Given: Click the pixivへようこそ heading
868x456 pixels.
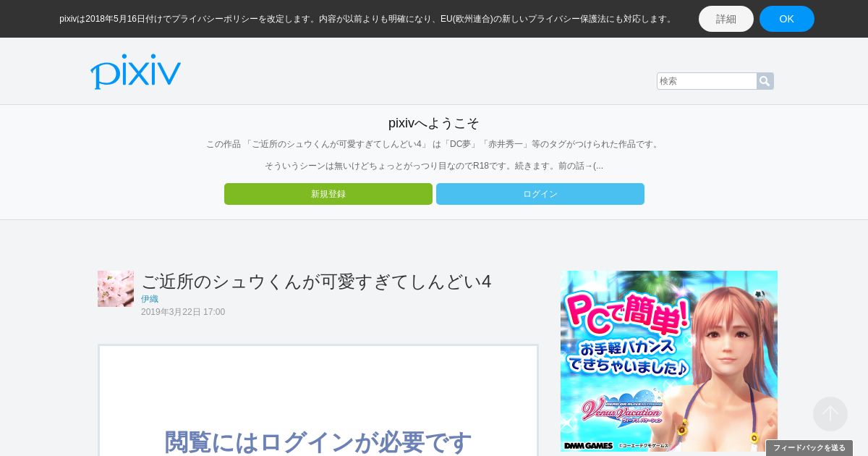Looking at the screenshot, I should [x=434, y=123].
